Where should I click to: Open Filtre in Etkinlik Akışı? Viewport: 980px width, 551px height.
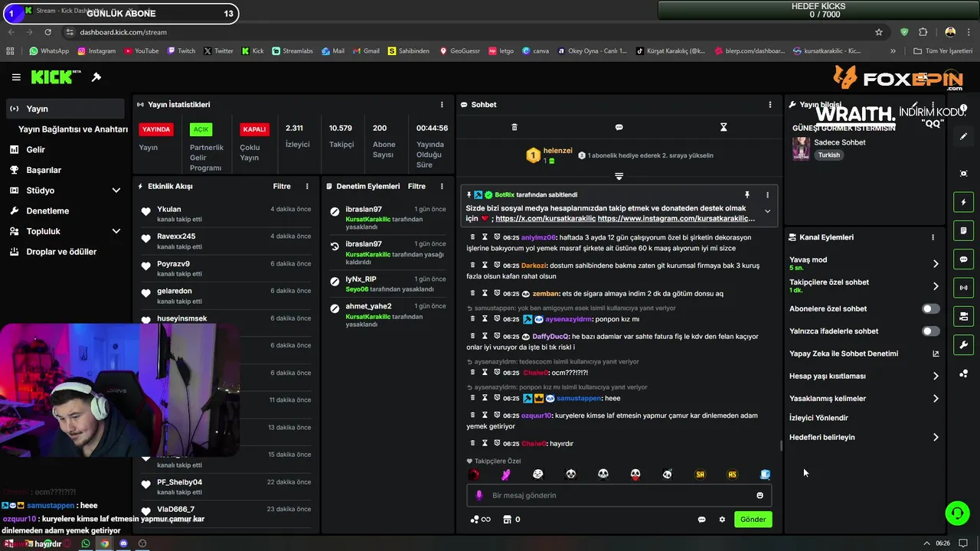(x=282, y=187)
